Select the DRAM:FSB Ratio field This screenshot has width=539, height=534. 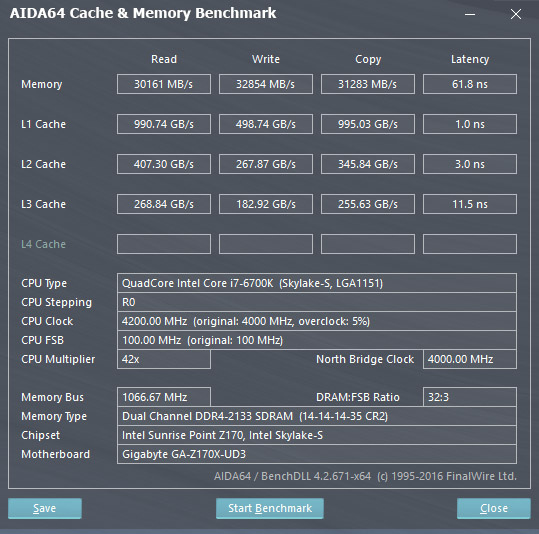tap(470, 397)
